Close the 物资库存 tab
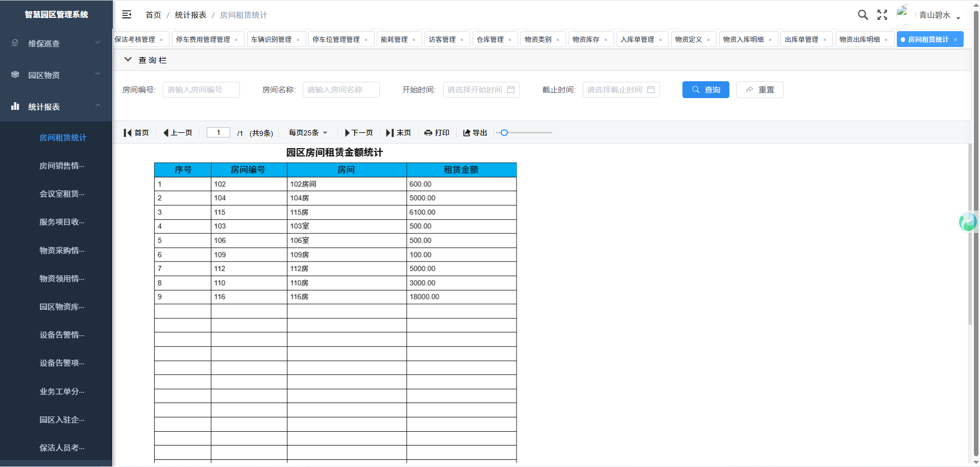980x467 pixels. (x=606, y=40)
